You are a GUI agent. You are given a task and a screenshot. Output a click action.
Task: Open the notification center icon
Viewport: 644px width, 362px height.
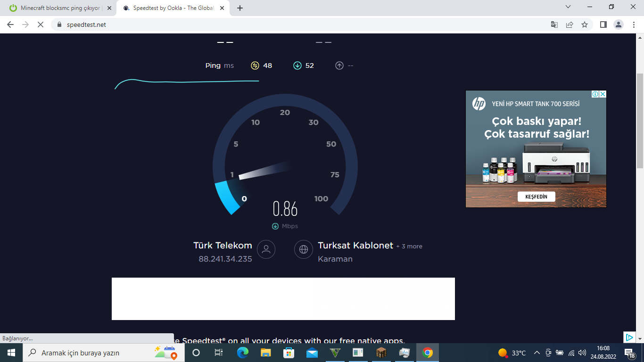point(630,353)
